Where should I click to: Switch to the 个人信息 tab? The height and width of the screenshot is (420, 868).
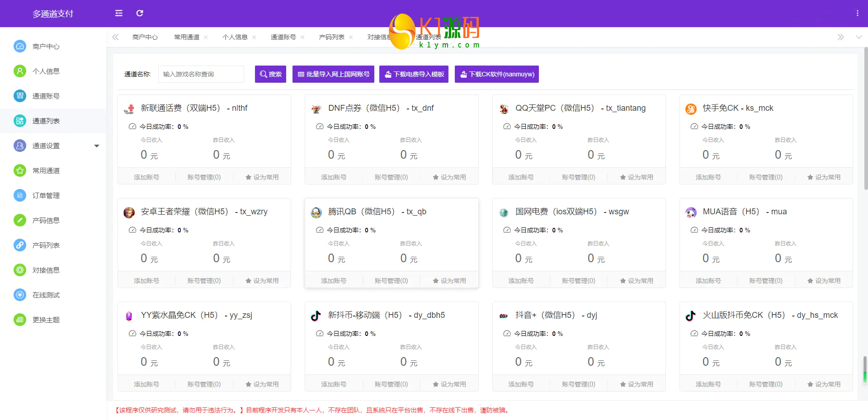235,37
